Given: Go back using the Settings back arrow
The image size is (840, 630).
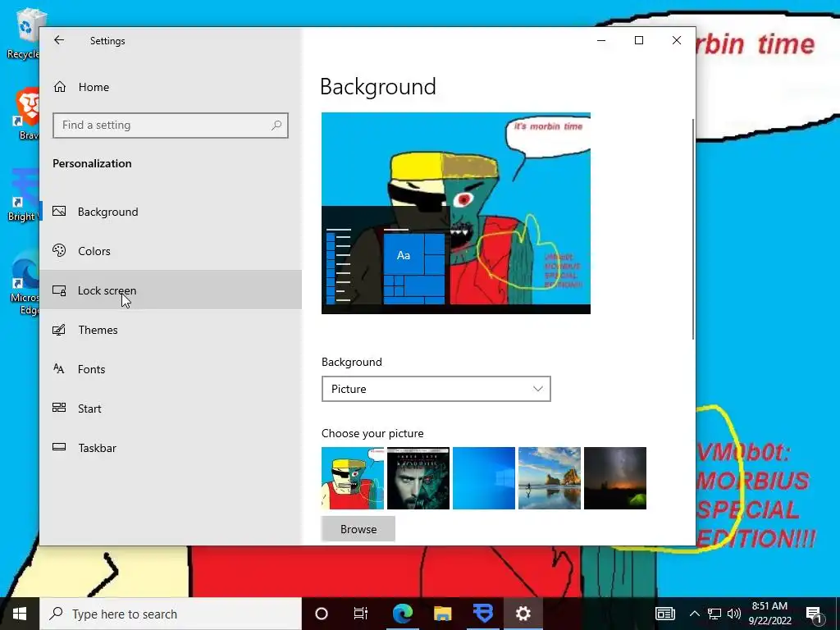Looking at the screenshot, I should 59,40.
